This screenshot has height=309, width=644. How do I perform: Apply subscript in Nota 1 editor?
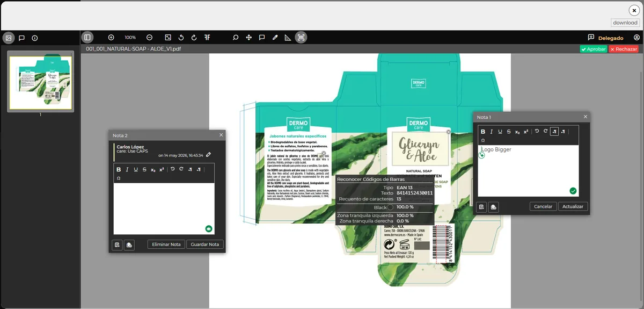click(x=517, y=132)
